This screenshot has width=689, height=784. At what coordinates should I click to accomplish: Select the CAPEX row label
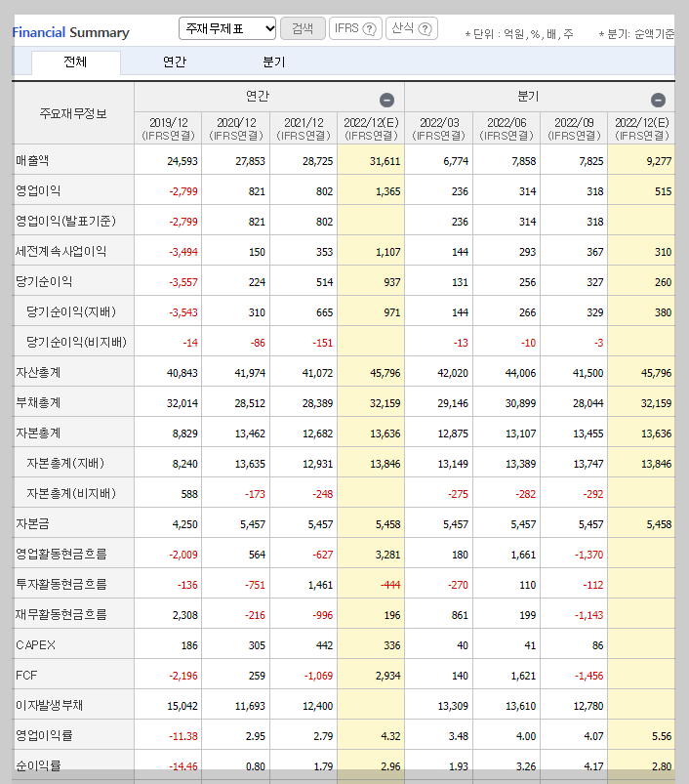[35, 645]
